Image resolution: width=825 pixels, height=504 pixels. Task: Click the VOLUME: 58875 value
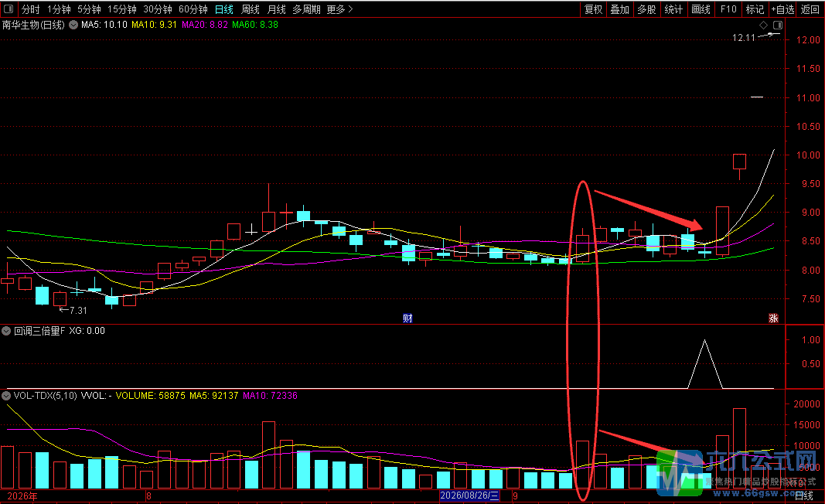pos(151,396)
